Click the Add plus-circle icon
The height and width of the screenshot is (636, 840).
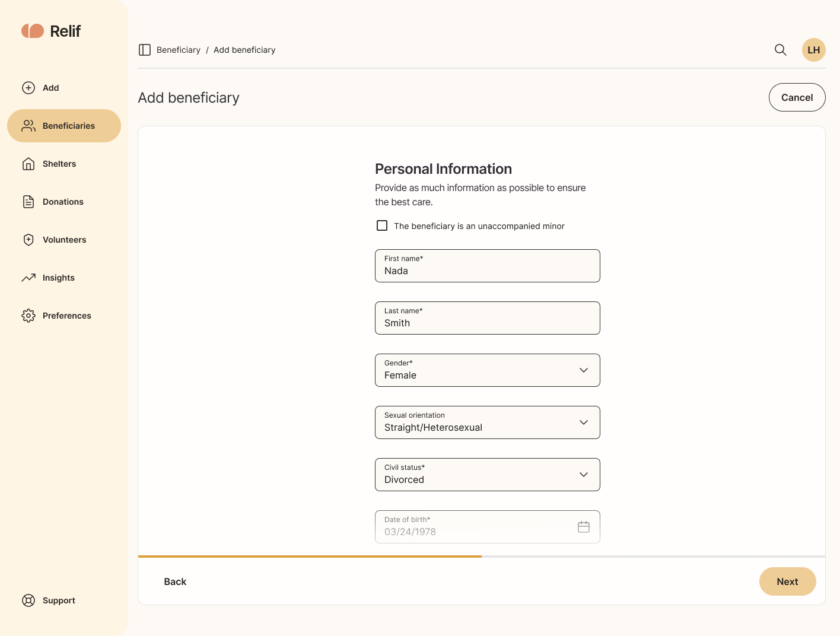[x=28, y=88]
